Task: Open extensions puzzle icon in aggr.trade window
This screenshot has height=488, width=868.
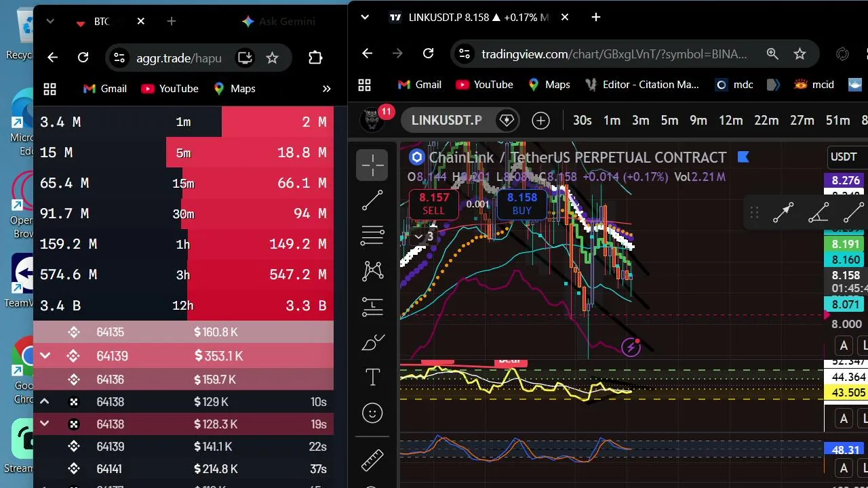Action: pyautogui.click(x=315, y=58)
